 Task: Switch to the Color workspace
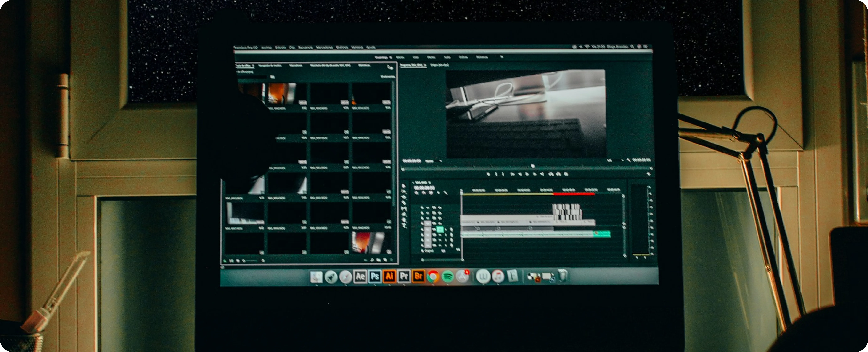[415, 57]
